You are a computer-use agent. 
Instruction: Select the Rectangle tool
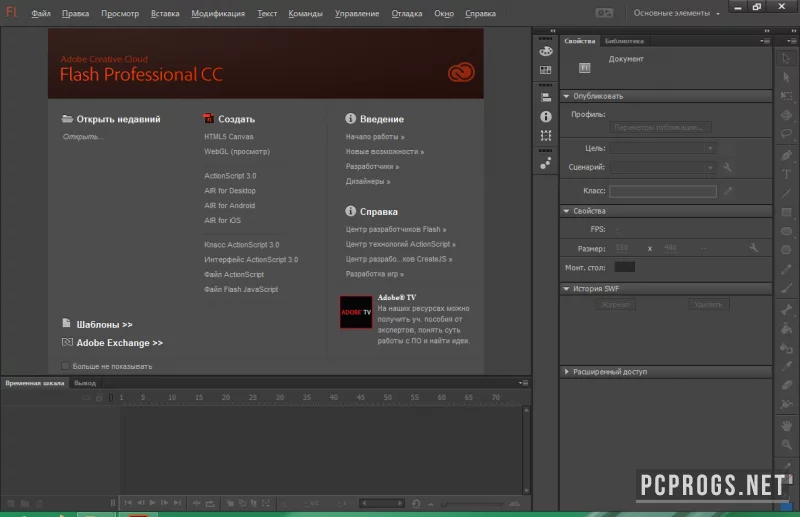click(786, 212)
